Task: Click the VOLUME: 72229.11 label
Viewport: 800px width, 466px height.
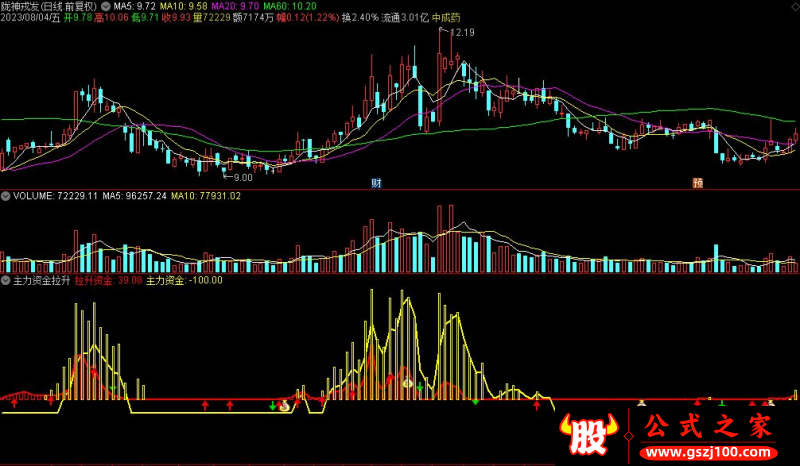Action: tap(55, 195)
